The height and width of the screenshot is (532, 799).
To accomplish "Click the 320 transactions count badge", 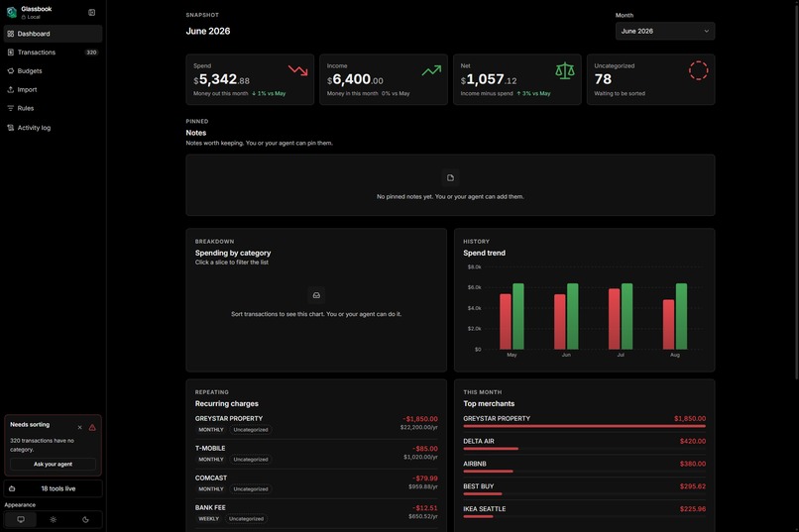I will [x=91, y=53].
